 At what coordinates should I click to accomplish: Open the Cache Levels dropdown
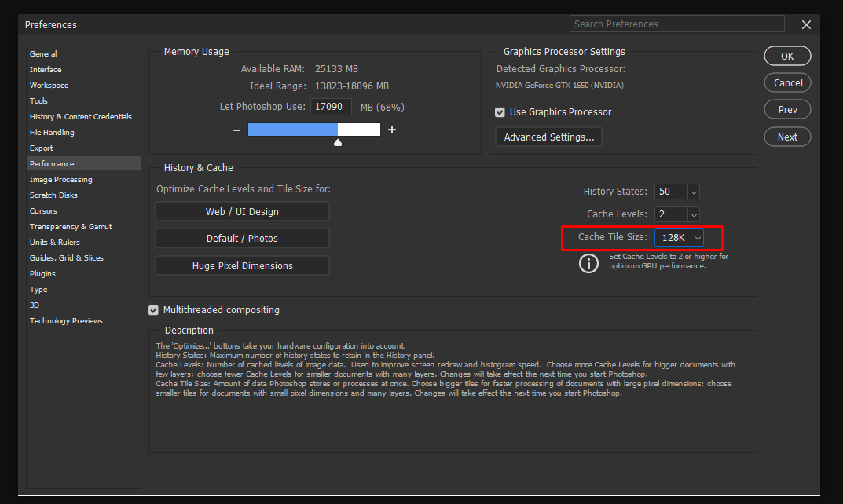coord(693,214)
